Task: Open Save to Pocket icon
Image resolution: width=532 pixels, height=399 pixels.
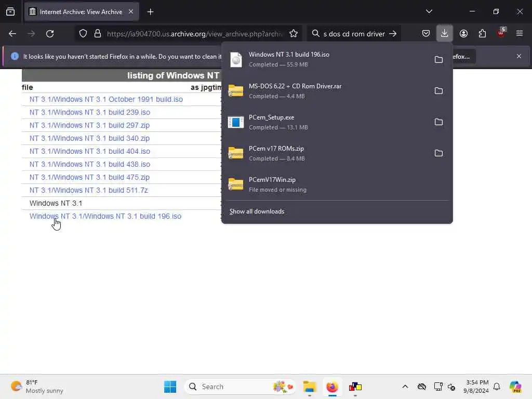Action: coord(426,33)
